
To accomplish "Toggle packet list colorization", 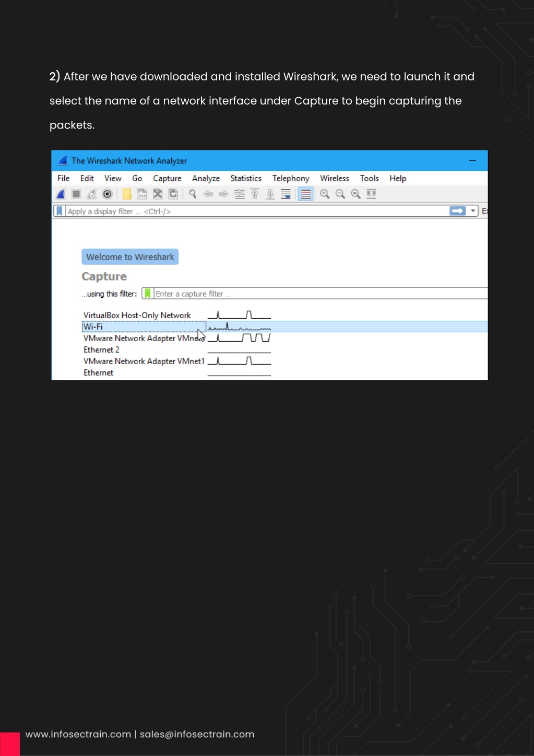I will coord(306,194).
